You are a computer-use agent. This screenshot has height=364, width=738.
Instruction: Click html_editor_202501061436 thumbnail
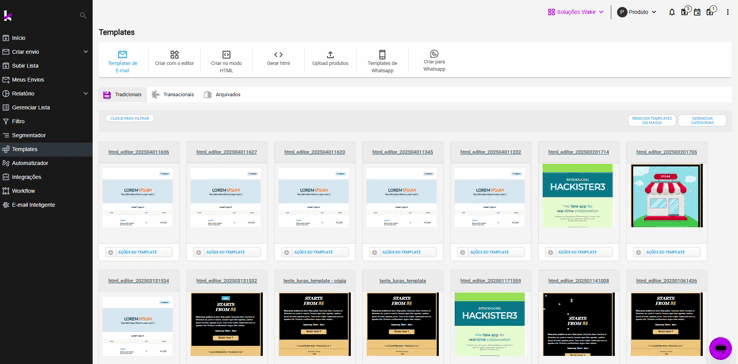pos(667,324)
